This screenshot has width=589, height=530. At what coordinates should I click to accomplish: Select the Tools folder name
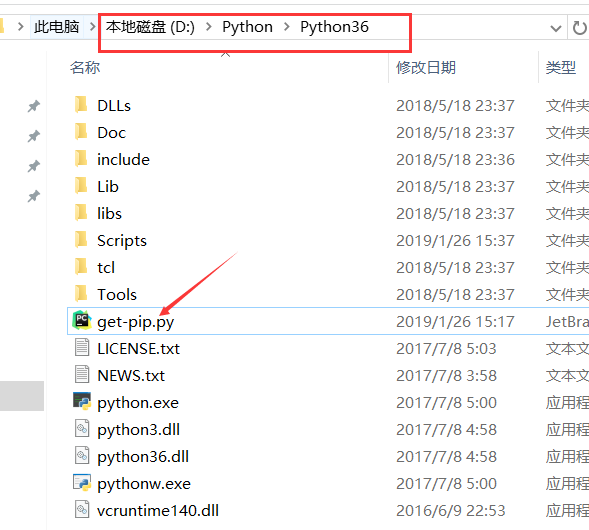click(x=117, y=295)
